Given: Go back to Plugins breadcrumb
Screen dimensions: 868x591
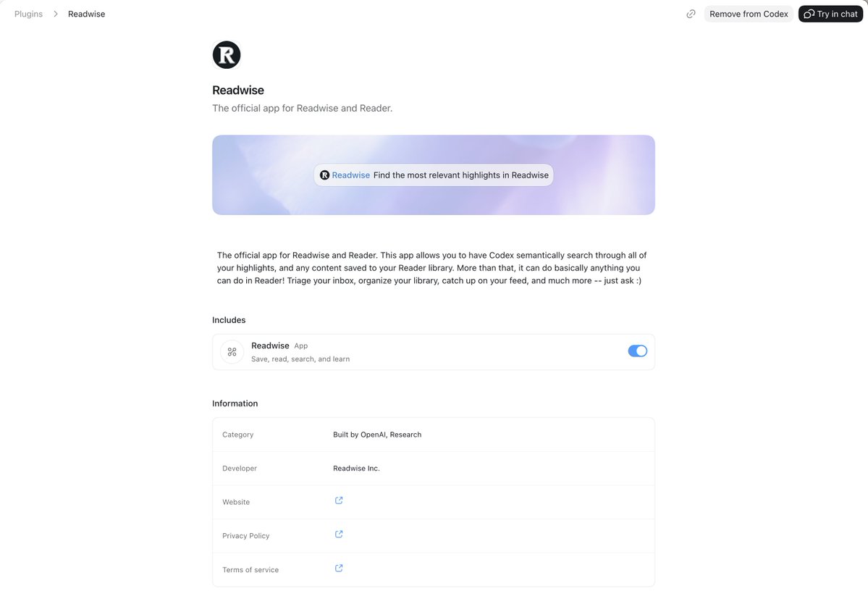Looking at the screenshot, I should coord(28,14).
